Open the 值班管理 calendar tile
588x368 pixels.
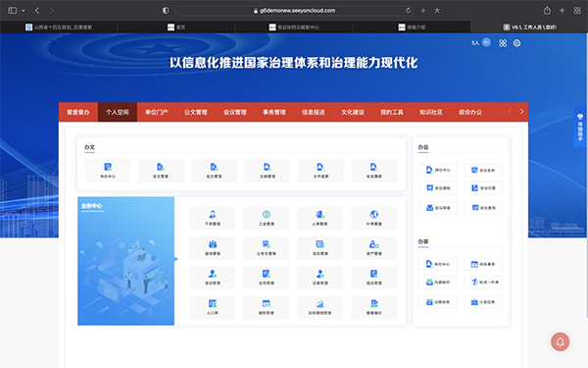coord(267,307)
